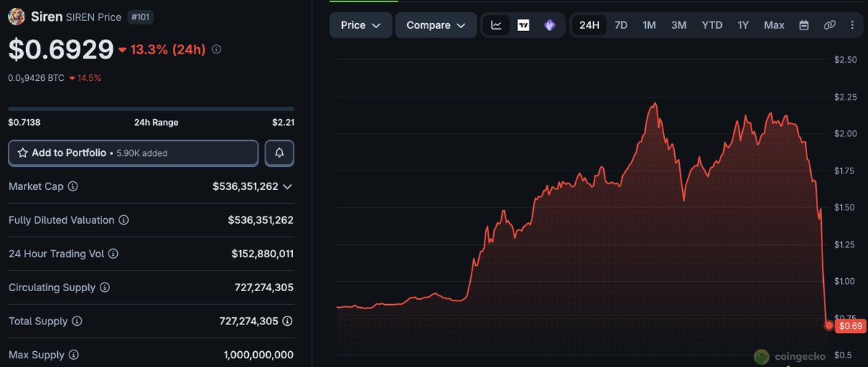The image size is (868, 367).
Task: Click the bell price alert icon
Action: click(279, 153)
